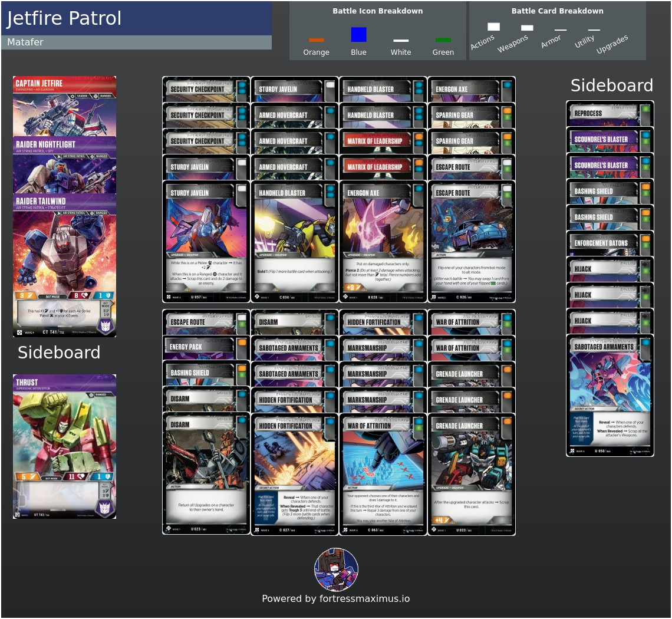Click the Disarm full card artwork
The height and width of the screenshot is (619, 672).
coord(206,458)
